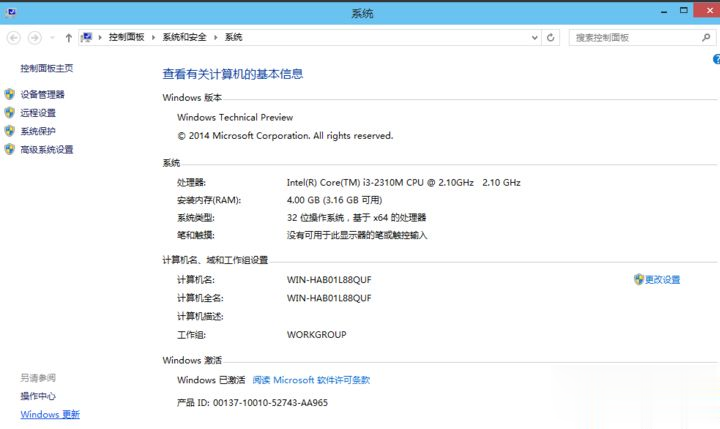Click the shield icon beside 设备管理器
Image resolution: width=720 pixels, height=429 pixels.
(x=10, y=94)
